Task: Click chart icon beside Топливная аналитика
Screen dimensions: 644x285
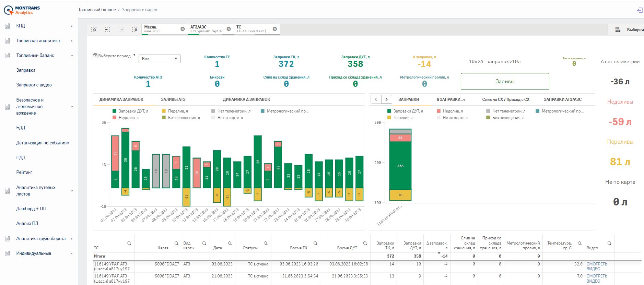Action: (7, 41)
